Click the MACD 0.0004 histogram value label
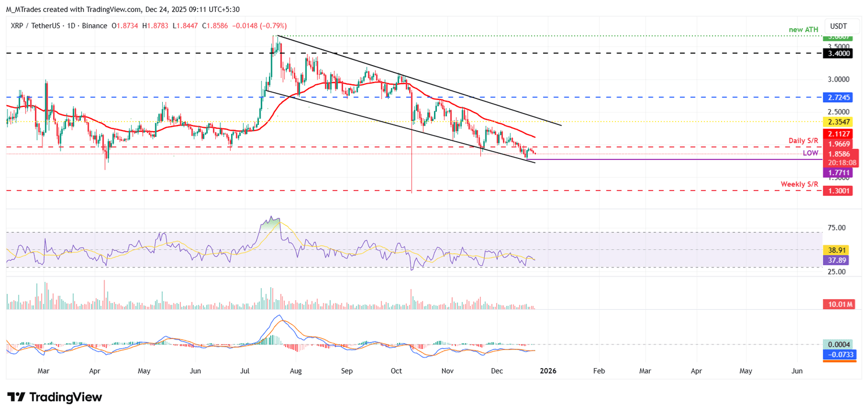 pos(839,344)
